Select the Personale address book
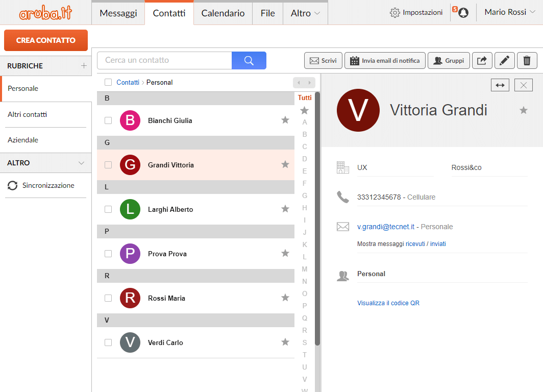Viewport: 543px width, 392px height. (46, 89)
